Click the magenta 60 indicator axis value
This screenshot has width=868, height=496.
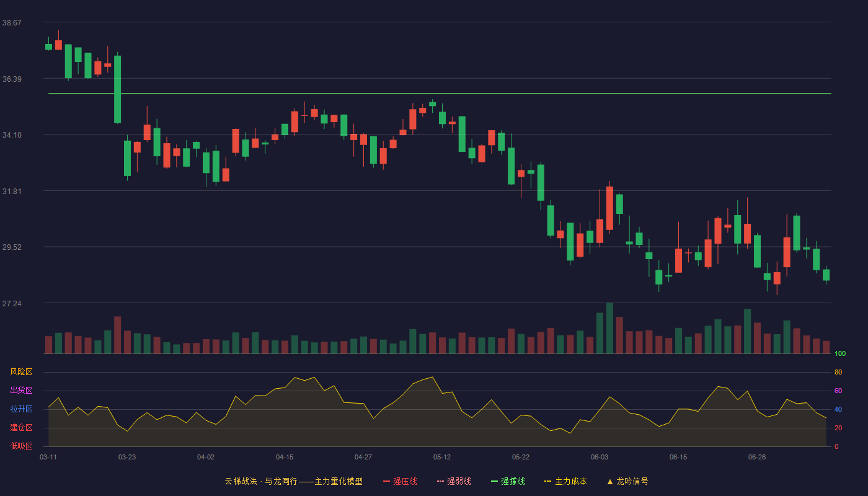838,391
